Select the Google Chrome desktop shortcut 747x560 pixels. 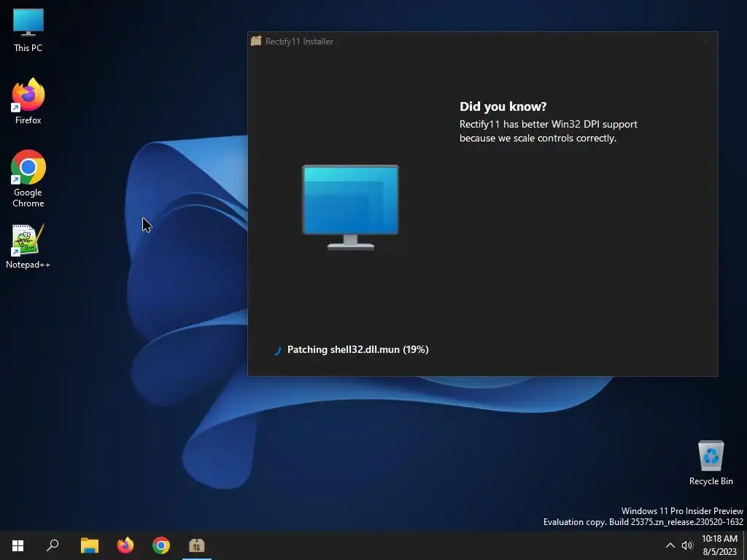(x=28, y=179)
